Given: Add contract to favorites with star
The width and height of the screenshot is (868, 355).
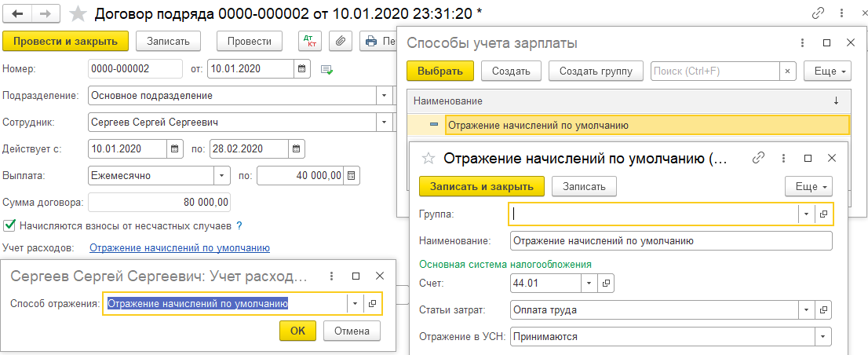Looking at the screenshot, I should click(78, 13).
